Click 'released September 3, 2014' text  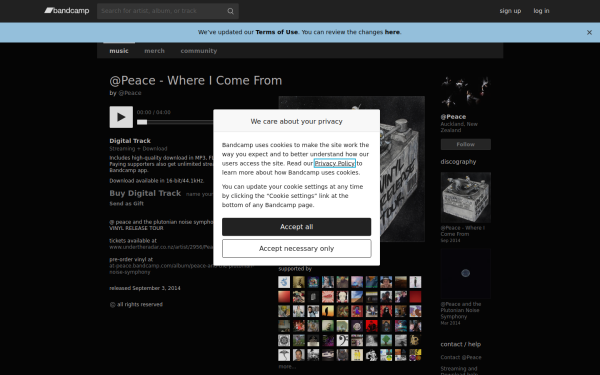point(145,288)
